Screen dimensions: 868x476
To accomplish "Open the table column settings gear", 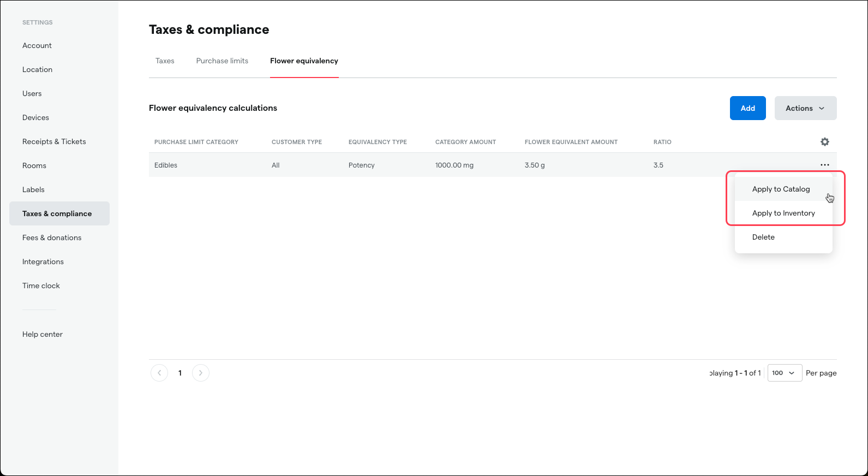I will pos(824,142).
